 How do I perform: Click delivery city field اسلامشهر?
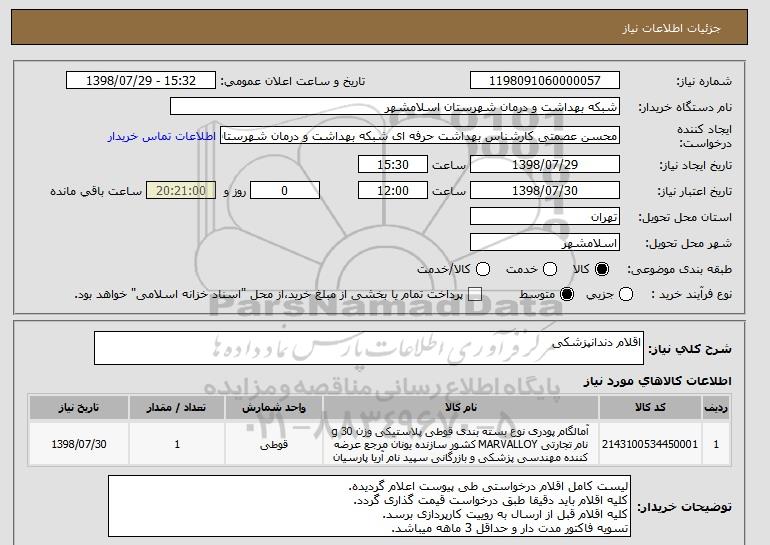click(545, 243)
